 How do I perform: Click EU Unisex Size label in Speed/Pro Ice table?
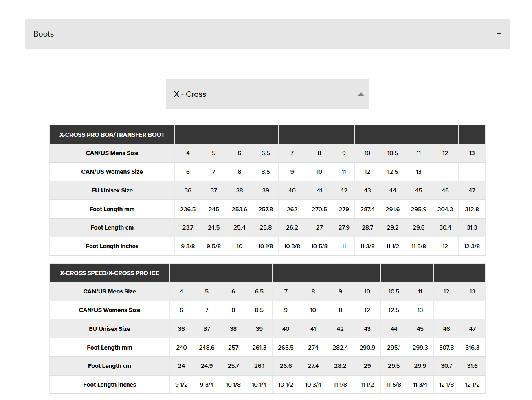click(110, 329)
